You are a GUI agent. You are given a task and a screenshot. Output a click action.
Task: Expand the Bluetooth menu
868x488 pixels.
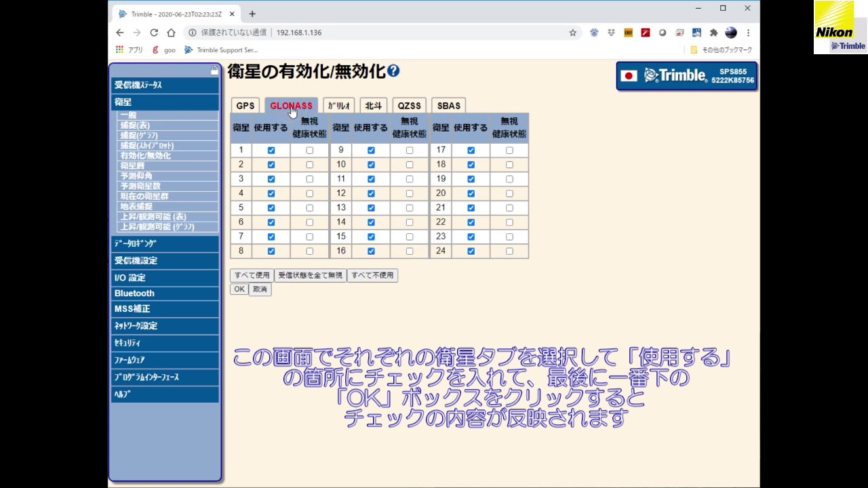point(165,293)
